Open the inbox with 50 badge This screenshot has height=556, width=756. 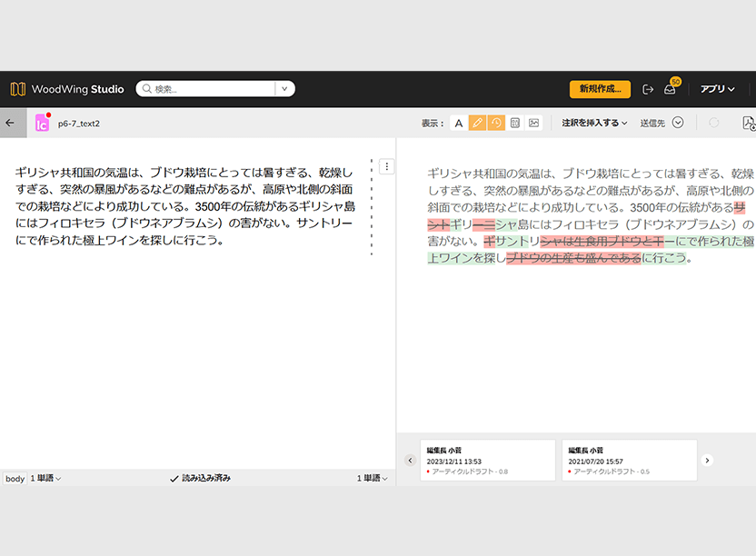[x=671, y=88]
